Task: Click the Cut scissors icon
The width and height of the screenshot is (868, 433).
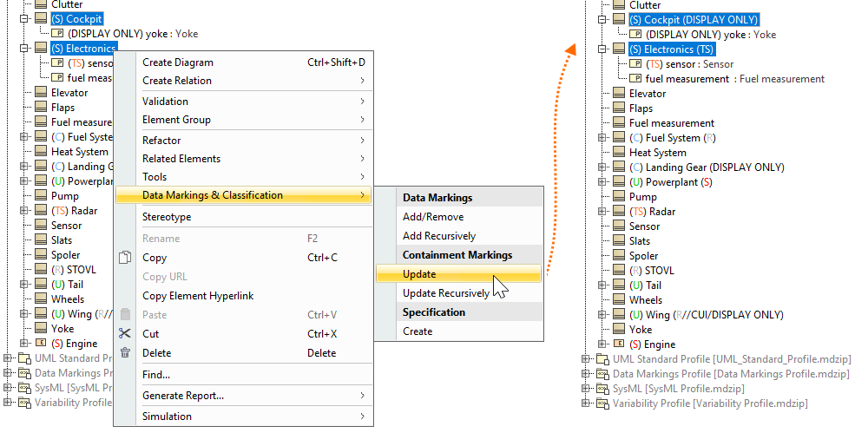Action: tap(125, 334)
